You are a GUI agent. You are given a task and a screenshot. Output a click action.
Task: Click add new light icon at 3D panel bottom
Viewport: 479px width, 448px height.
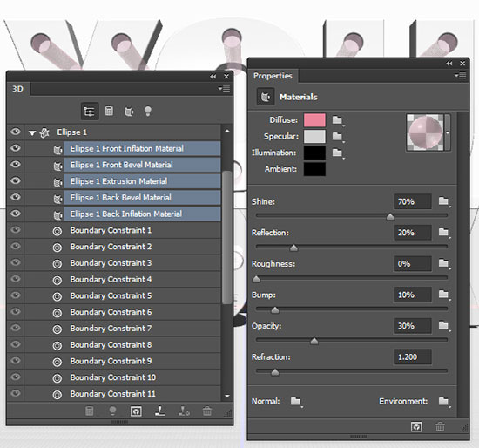click(112, 411)
